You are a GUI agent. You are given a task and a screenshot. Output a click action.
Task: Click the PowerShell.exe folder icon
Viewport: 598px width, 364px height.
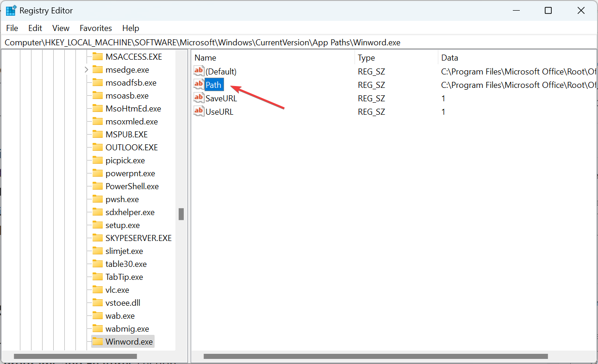click(97, 186)
